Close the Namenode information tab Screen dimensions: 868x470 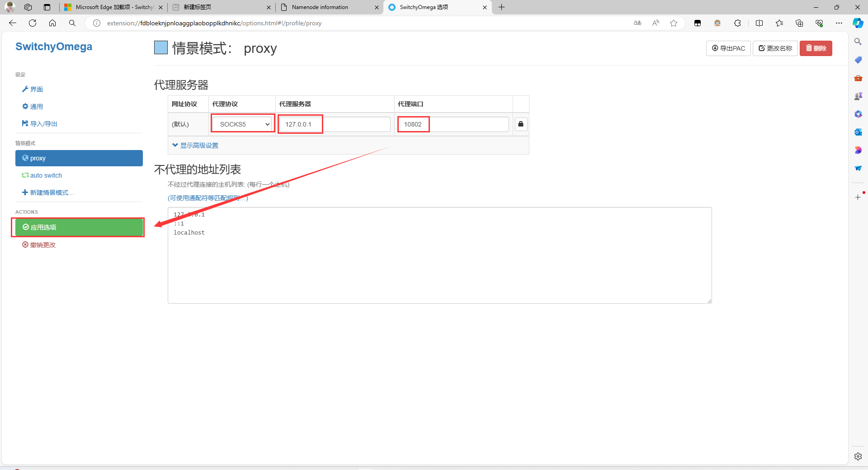(377, 7)
